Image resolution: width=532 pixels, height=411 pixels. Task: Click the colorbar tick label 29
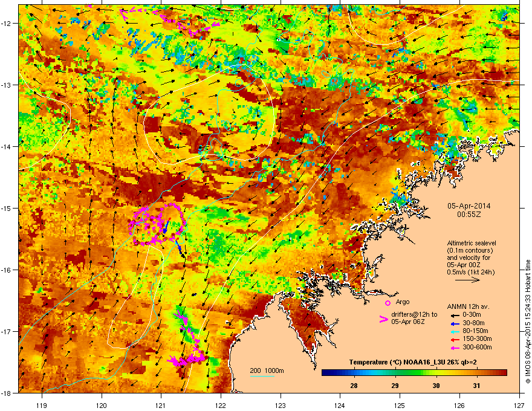tap(395, 386)
